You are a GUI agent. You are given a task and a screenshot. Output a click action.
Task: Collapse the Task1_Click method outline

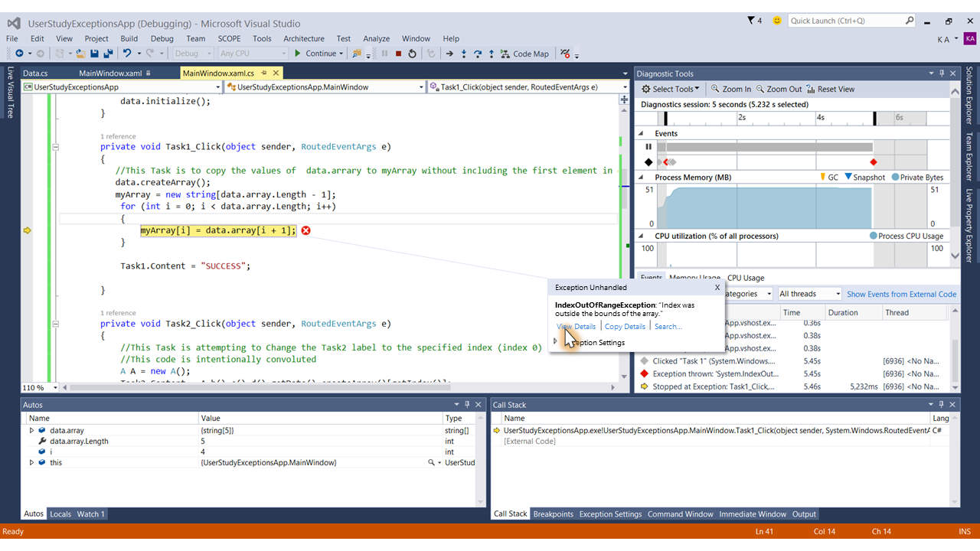(x=55, y=147)
